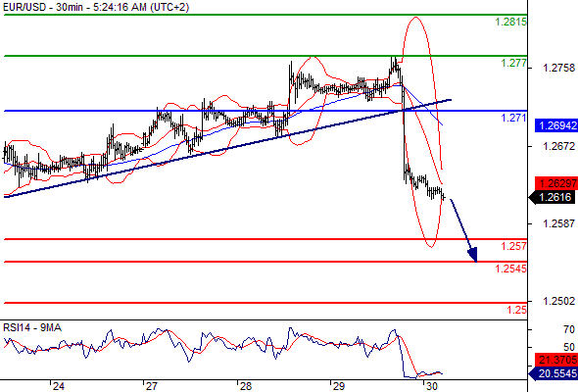Click the blue 1.26942 price tag
Viewport: 578px width, 392px height.
(556, 125)
